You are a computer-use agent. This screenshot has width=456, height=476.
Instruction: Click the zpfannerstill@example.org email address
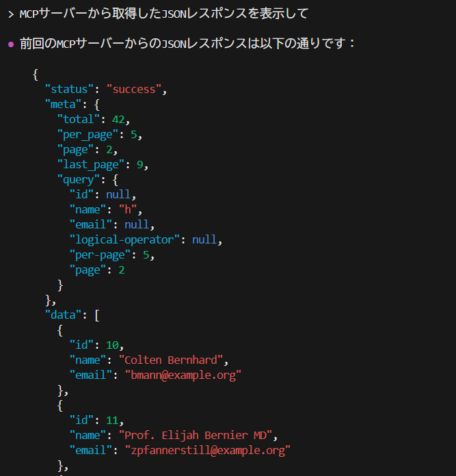click(x=208, y=450)
